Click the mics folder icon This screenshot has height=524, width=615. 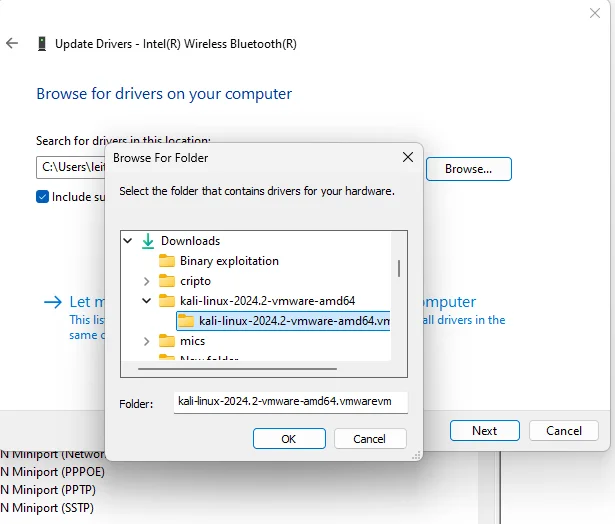click(x=167, y=341)
